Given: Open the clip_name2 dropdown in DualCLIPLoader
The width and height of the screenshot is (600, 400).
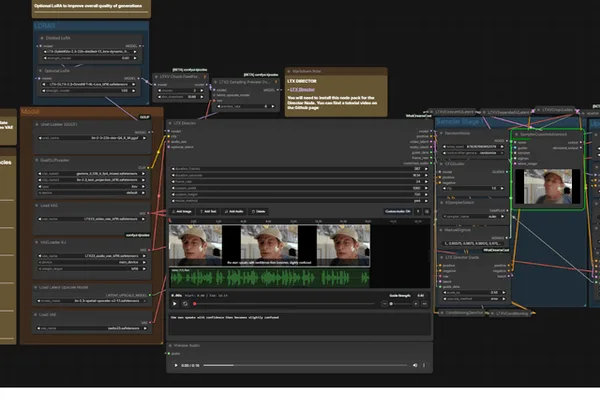Looking at the screenshot, I should coord(91,180).
